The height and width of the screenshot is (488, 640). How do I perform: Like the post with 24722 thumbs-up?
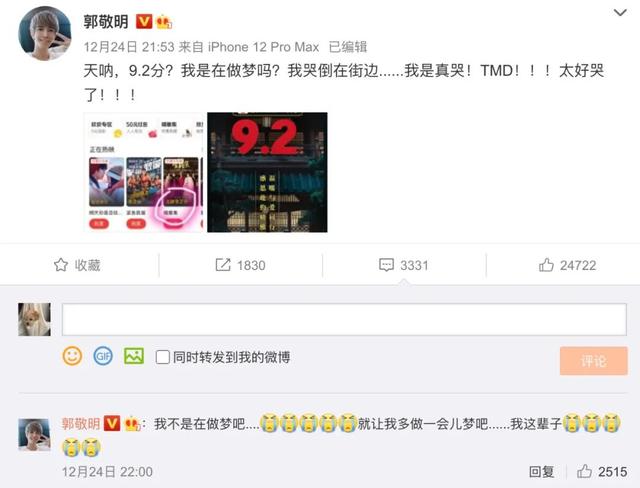tap(546, 265)
